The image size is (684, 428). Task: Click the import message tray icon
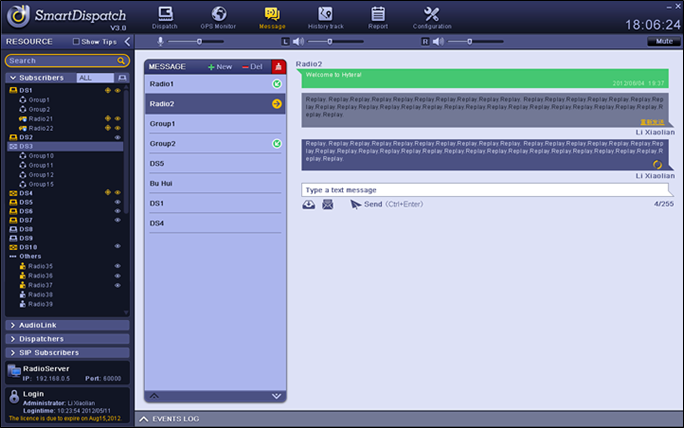(x=308, y=204)
